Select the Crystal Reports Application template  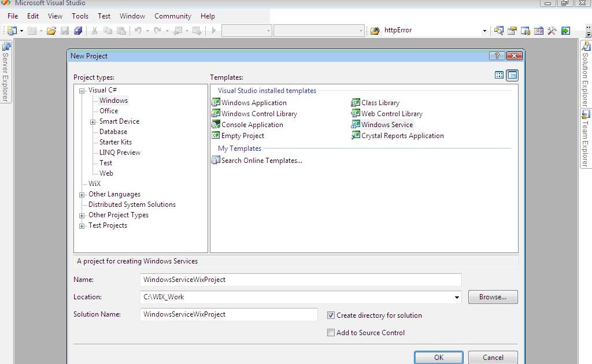[x=402, y=135]
